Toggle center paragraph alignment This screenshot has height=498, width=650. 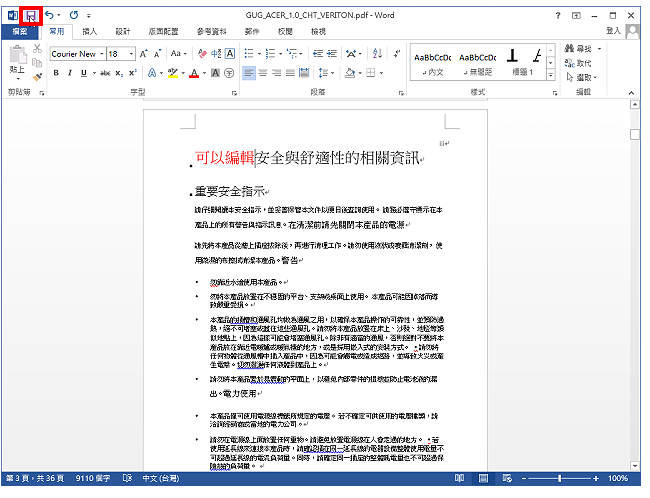(263, 73)
